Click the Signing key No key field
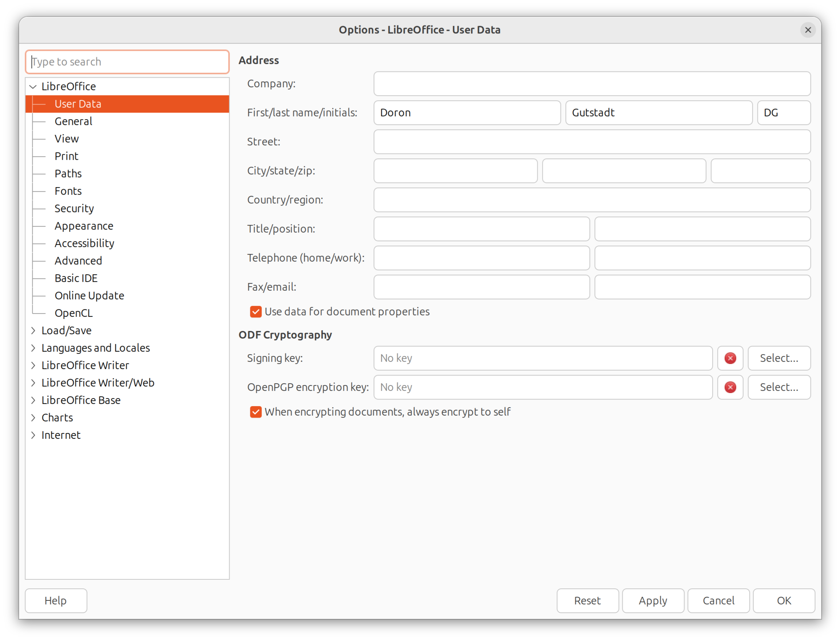840x640 pixels. coord(543,358)
